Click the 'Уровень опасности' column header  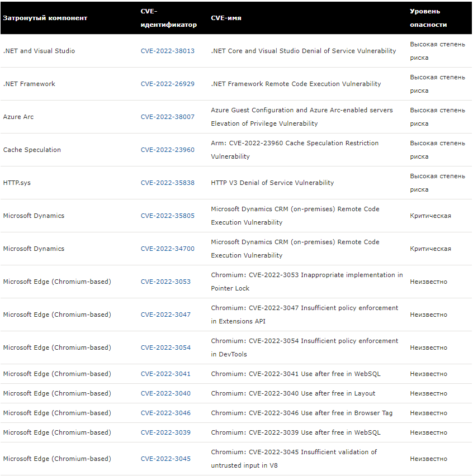[428, 18]
